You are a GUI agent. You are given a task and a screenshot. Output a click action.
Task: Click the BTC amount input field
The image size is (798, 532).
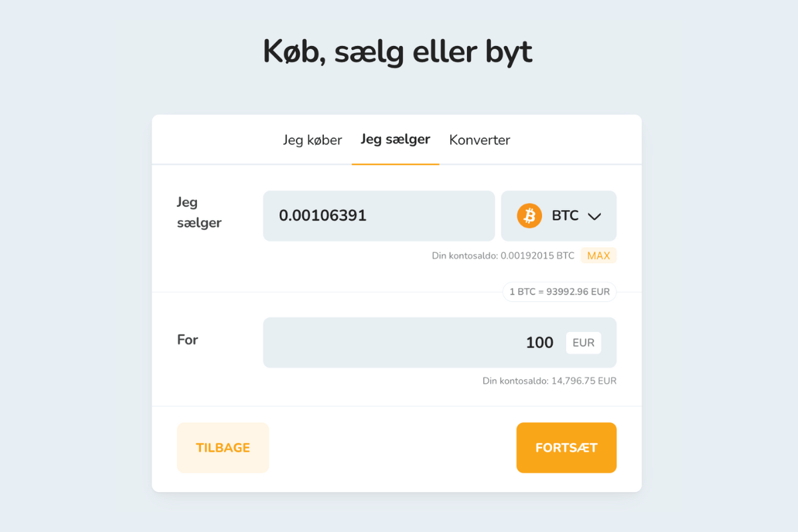(x=378, y=215)
